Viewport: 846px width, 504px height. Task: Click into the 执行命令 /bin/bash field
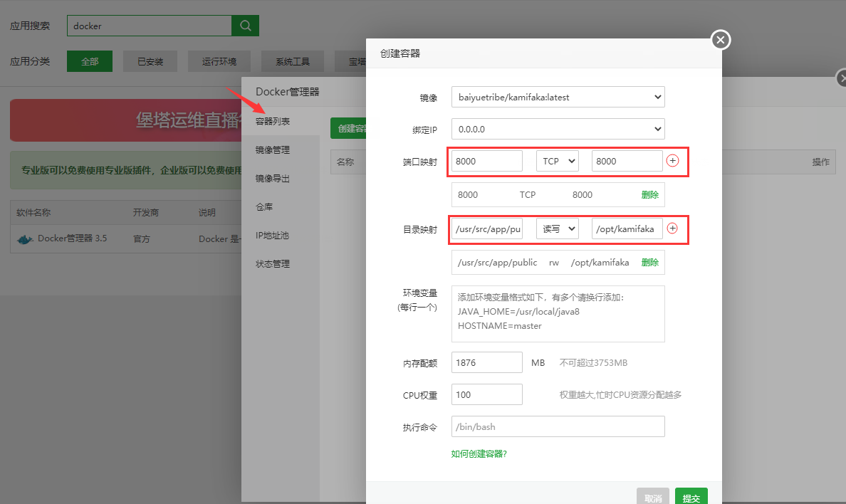point(558,426)
